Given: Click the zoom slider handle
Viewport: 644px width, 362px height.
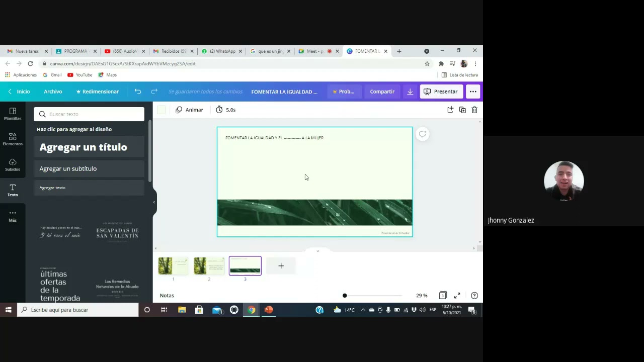Looking at the screenshot, I should [x=345, y=295].
